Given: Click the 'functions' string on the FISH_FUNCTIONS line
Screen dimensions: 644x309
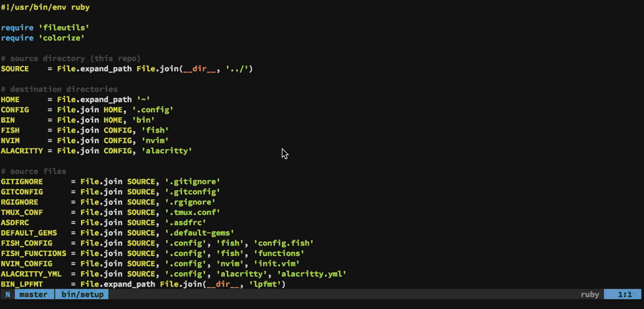Looking at the screenshot, I should pyautogui.click(x=279, y=254).
